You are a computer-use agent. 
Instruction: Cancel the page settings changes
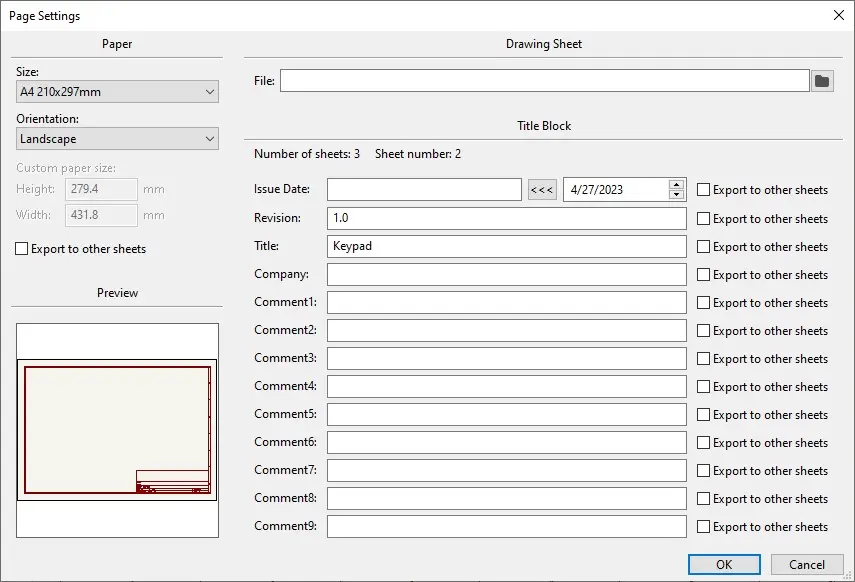click(807, 565)
